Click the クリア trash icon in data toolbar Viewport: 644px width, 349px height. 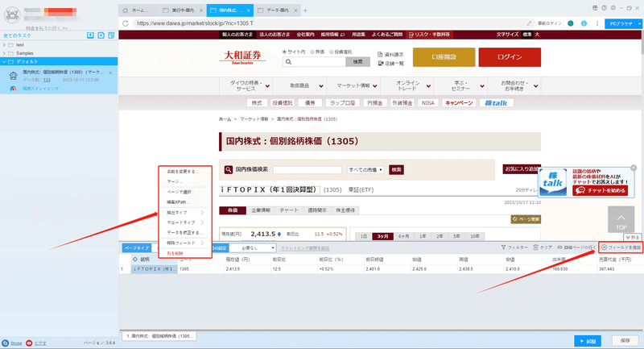point(535,247)
